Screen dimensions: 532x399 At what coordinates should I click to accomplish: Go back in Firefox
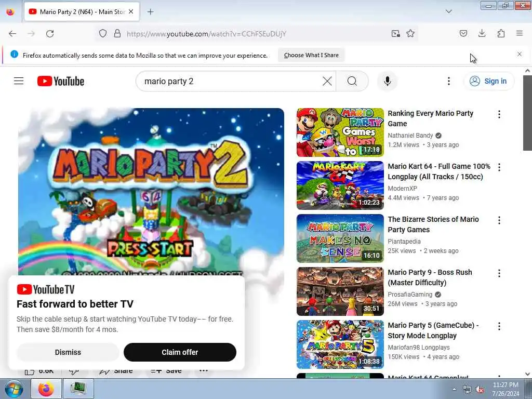point(12,34)
